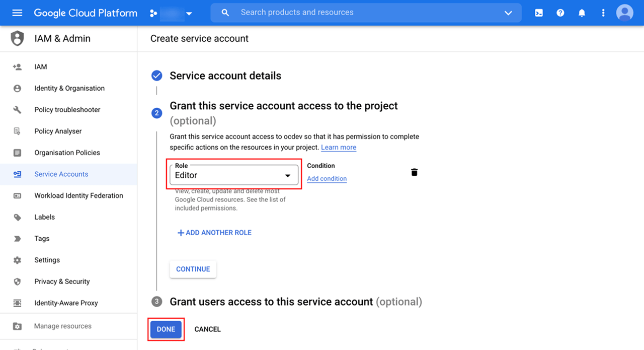Click the Identity & Organisation icon
This screenshot has height=350, width=644.
click(17, 88)
